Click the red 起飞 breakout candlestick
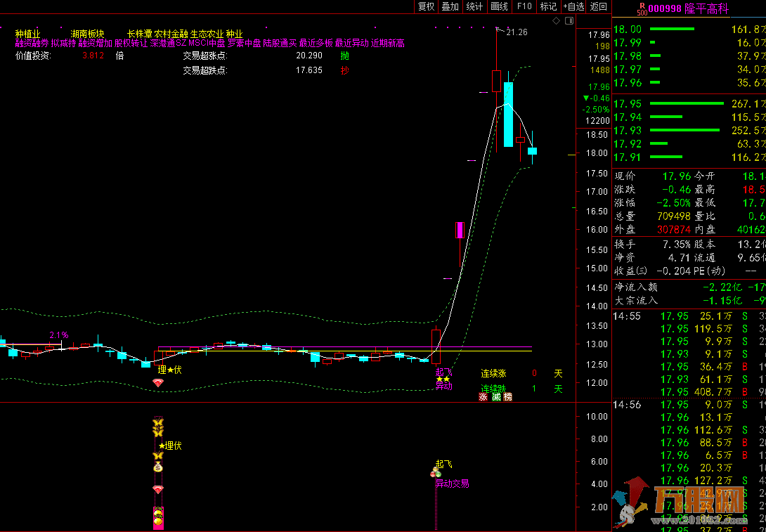The image size is (766, 532). click(436, 346)
